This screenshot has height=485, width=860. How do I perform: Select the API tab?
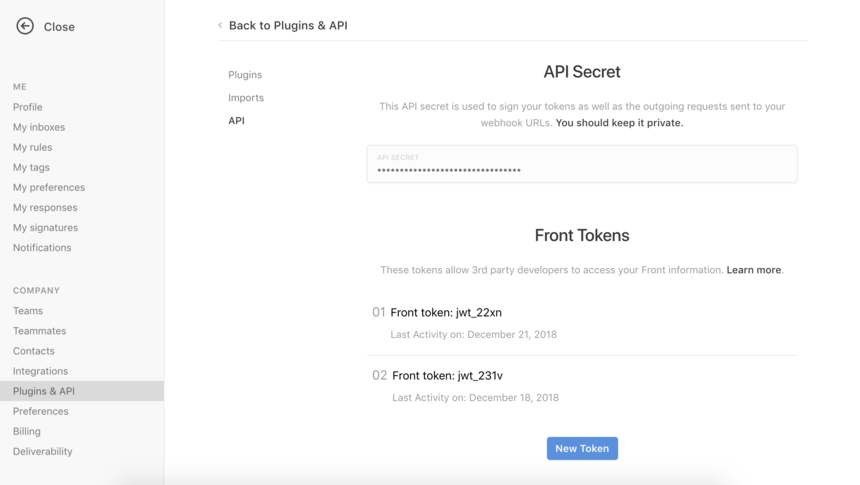[236, 121]
